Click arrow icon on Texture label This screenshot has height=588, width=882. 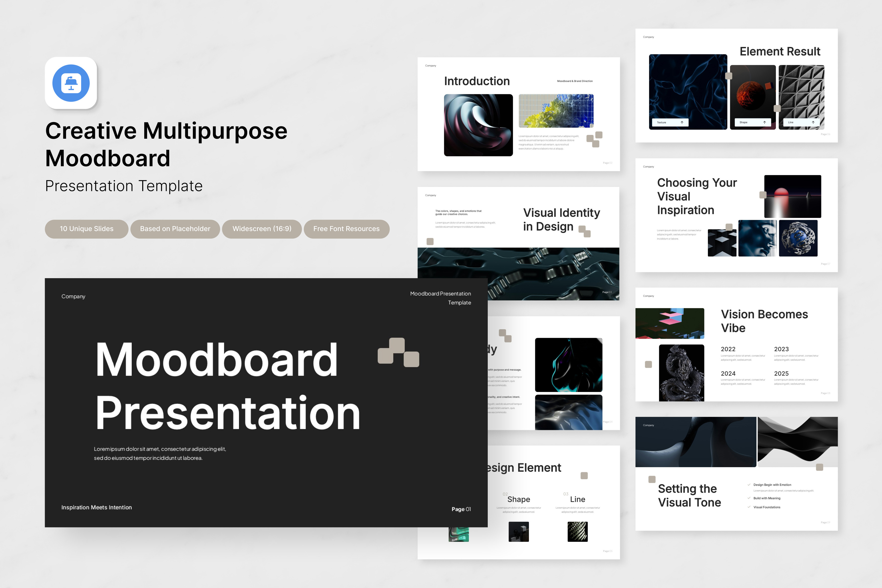pos(682,122)
